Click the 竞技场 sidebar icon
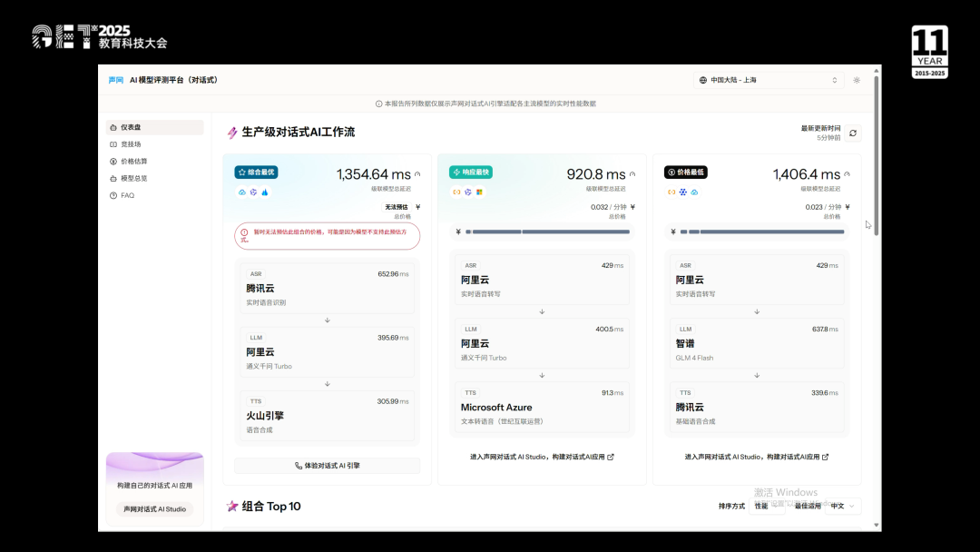 pyautogui.click(x=113, y=144)
